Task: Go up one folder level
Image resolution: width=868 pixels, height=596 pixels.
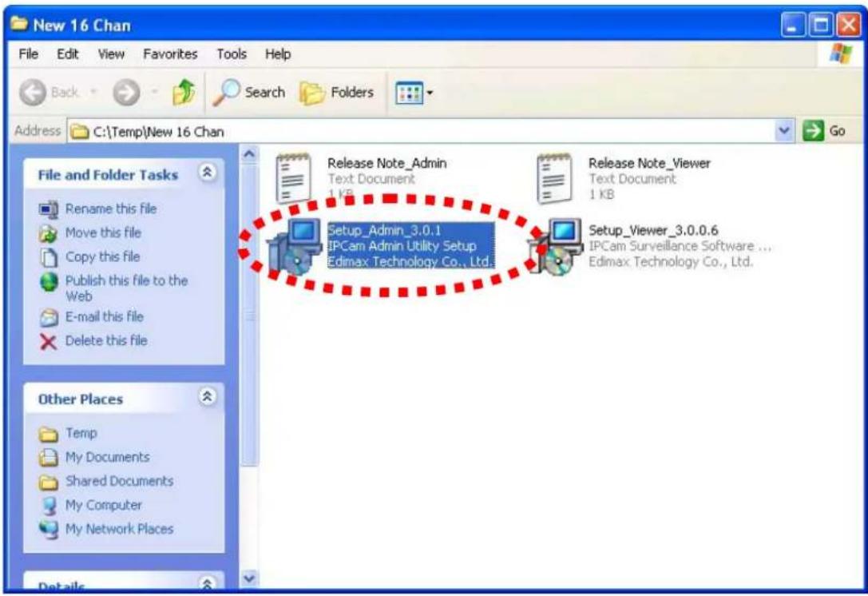Action: click(x=184, y=93)
